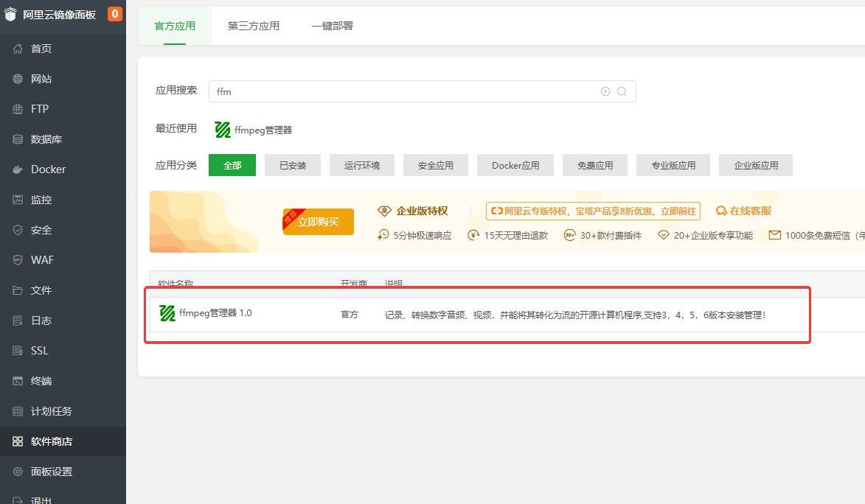Filter apps by 免费应用
Viewport: 865px width, 504px height.
click(595, 166)
